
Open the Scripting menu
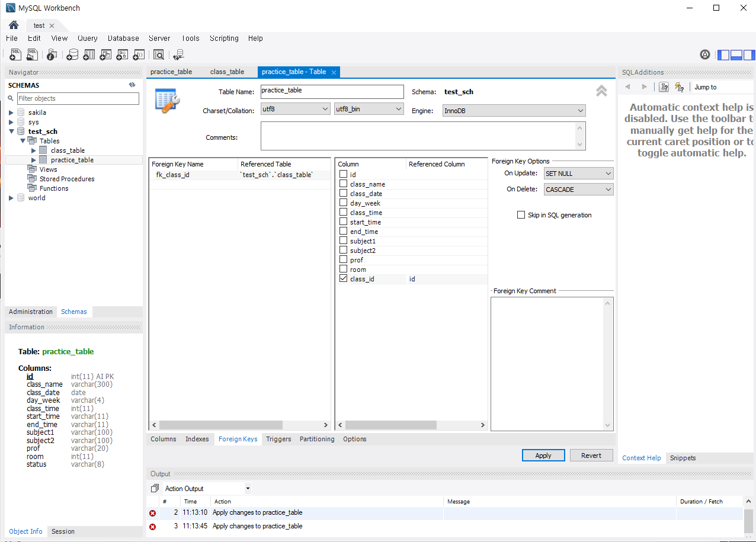[224, 38]
